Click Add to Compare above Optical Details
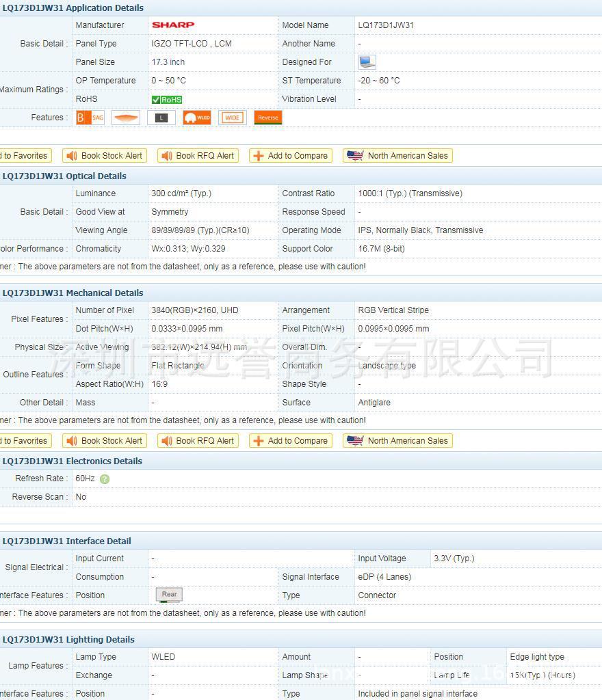The height and width of the screenshot is (700, 602). tap(291, 155)
